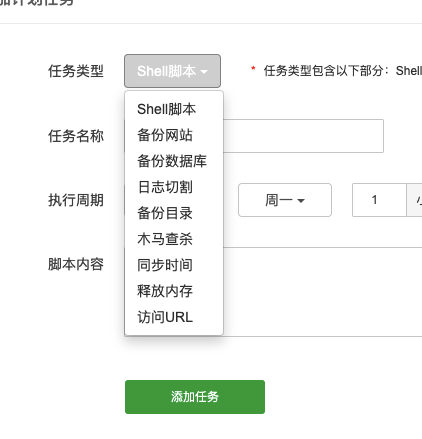Click the red asterisk task type hint

click(253, 69)
